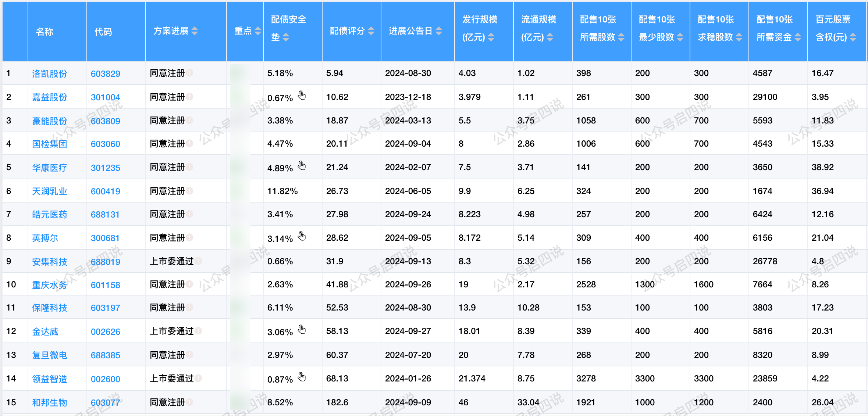
Task: Click info icon after 洛凯股份 同意注册
Action: 189,73
